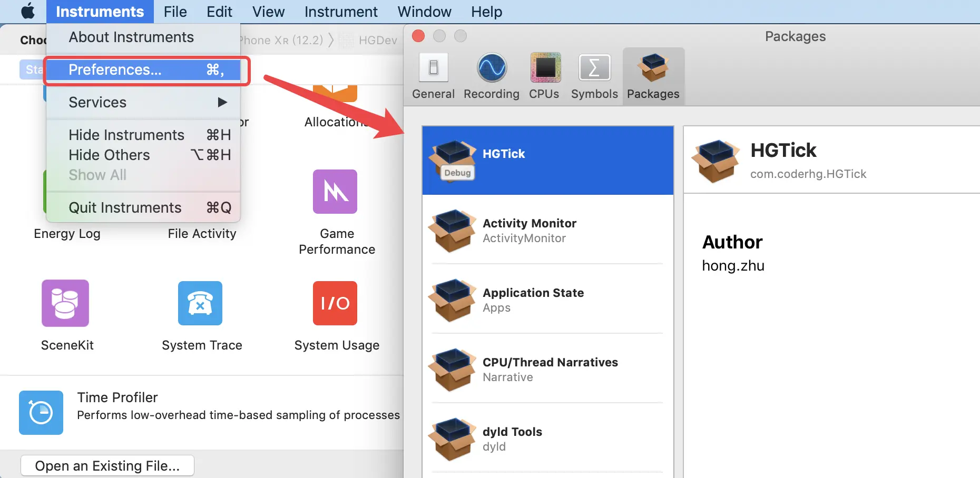Choose Hide Others menu item
The image size is (980, 478).
(143, 155)
